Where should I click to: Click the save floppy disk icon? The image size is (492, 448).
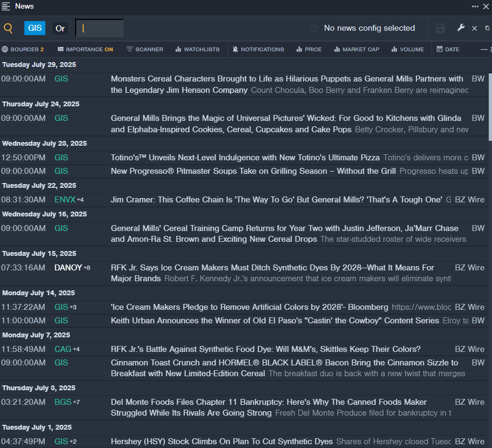440,28
